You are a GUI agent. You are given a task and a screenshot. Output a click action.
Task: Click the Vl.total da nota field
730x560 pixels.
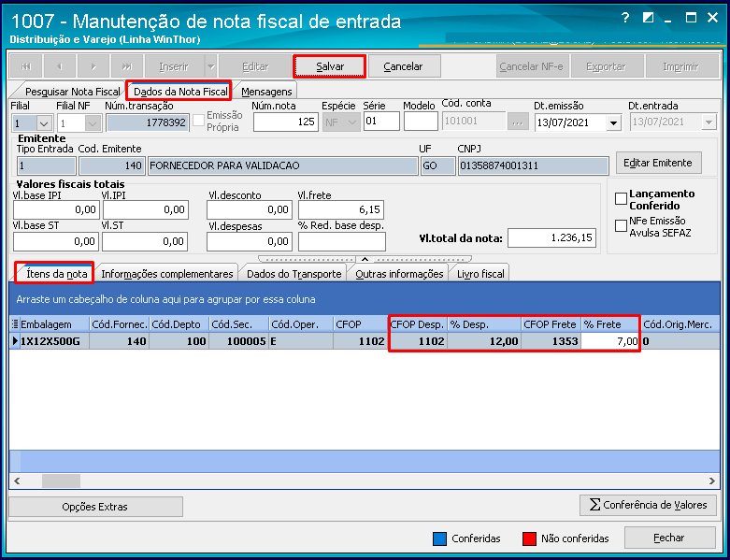pyautogui.click(x=551, y=237)
